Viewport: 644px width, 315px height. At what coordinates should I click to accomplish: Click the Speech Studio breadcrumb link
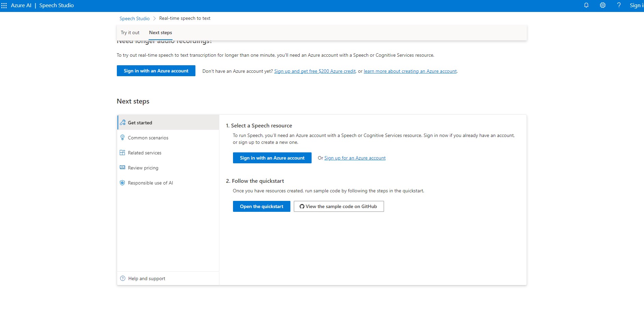coord(135,18)
